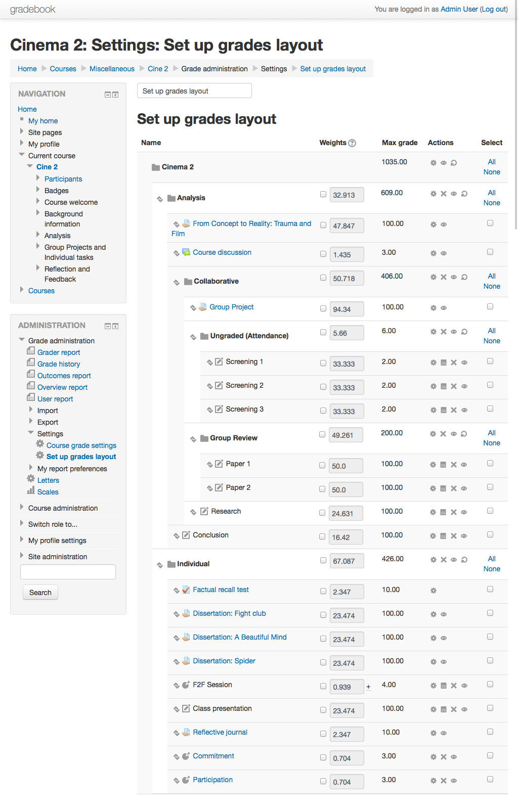The width and height of the screenshot is (518, 812).
Task: Tick select checkbox for Research
Action: (x=490, y=511)
